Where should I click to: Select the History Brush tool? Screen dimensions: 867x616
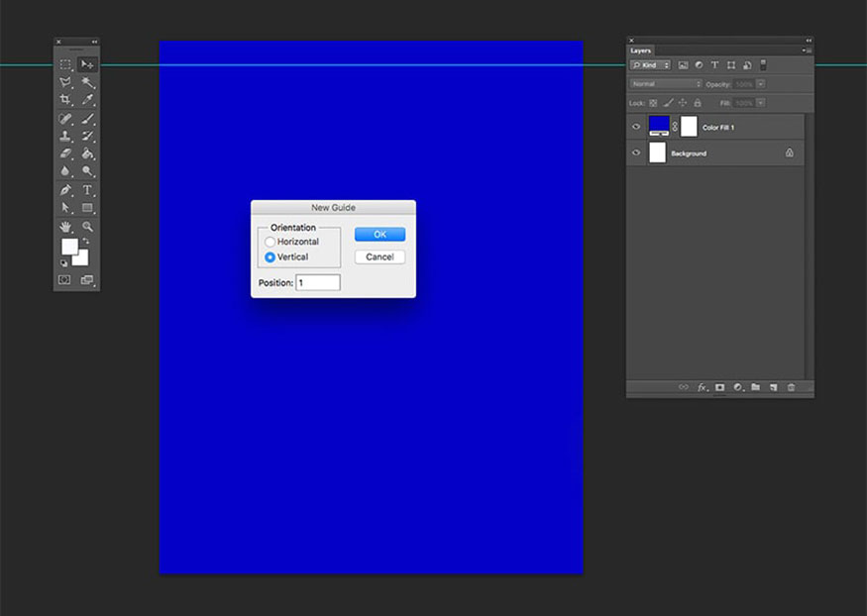coord(87,136)
